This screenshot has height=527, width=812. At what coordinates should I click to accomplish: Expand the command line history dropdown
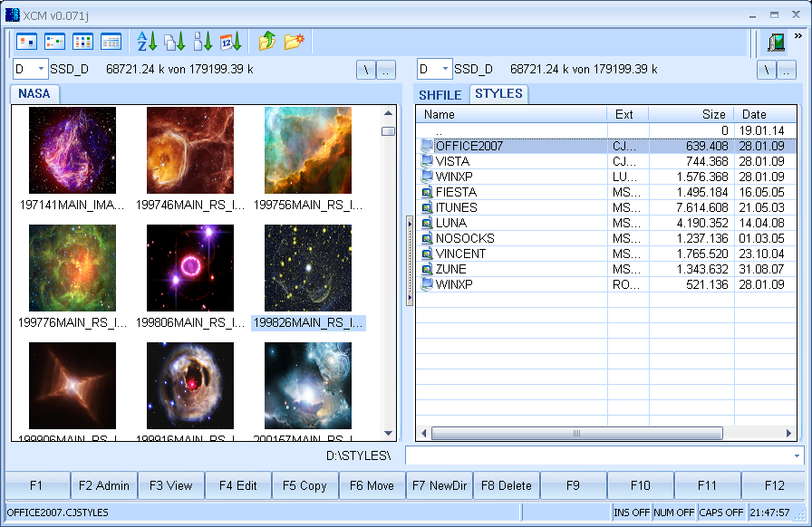(797, 455)
